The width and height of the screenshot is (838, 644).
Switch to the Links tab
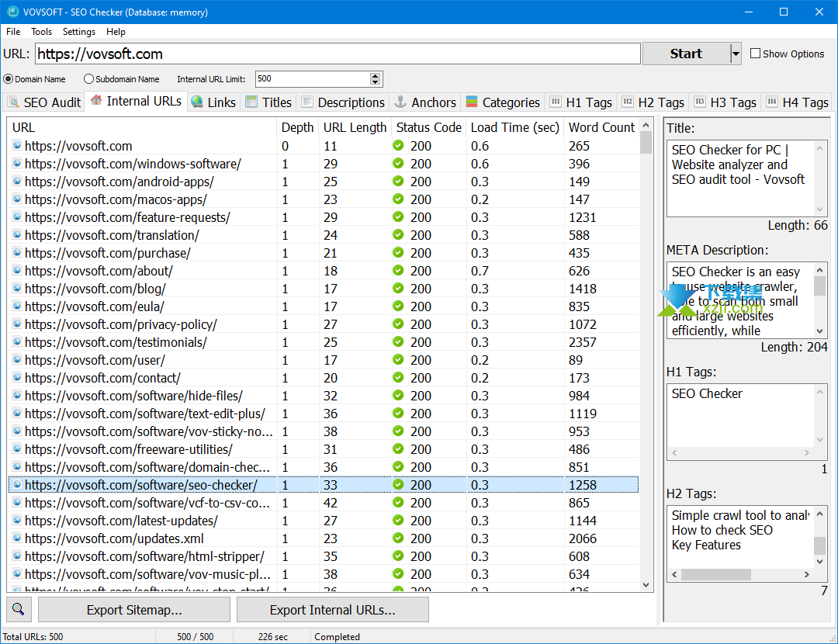[214, 102]
